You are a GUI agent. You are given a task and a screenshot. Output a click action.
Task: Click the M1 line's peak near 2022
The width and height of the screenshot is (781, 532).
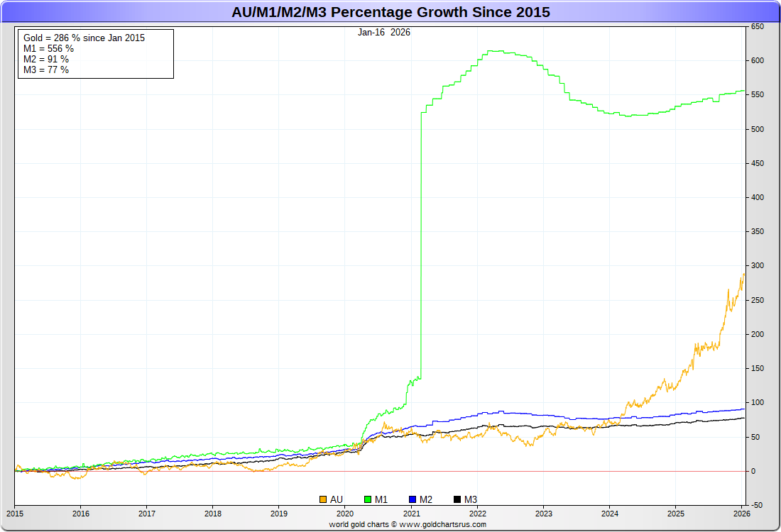coord(496,51)
